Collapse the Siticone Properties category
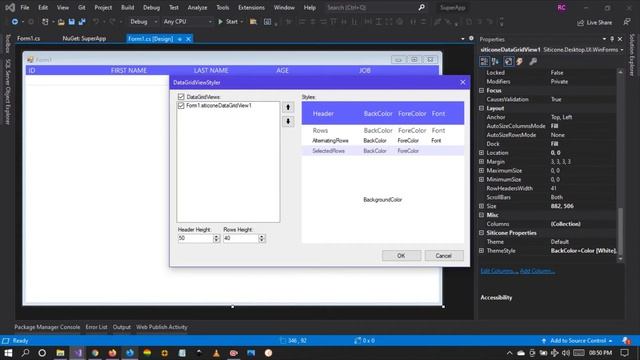Viewport: 640px width, 360px height. (x=482, y=233)
